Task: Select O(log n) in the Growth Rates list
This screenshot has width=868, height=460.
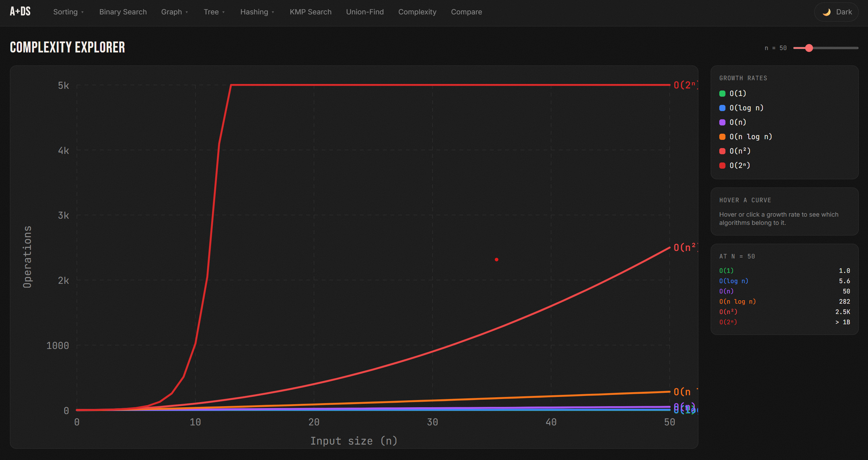Action: [x=746, y=108]
